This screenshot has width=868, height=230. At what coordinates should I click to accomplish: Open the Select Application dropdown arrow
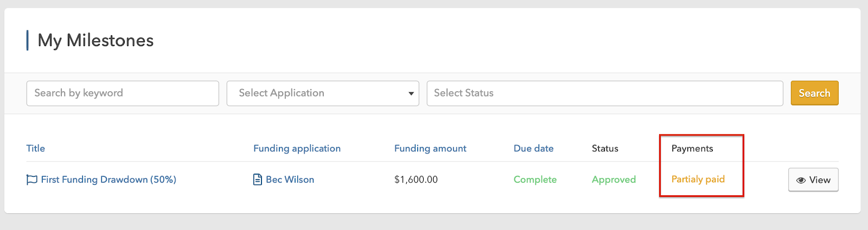click(411, 93)
